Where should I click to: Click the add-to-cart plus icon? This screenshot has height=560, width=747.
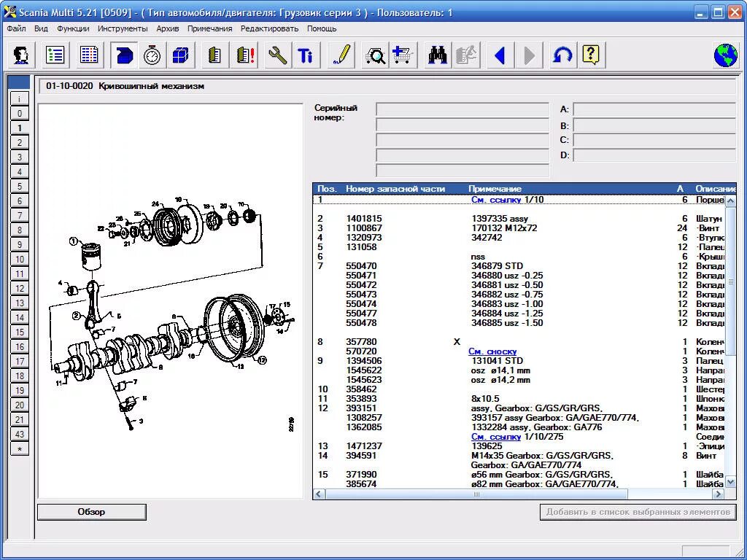(403, 55)
